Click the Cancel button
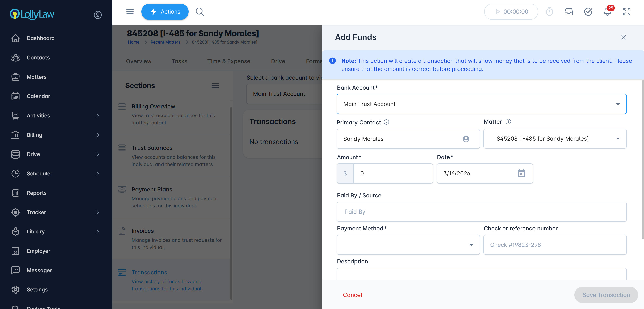This screenshot has height=309, width=644. 352,295
